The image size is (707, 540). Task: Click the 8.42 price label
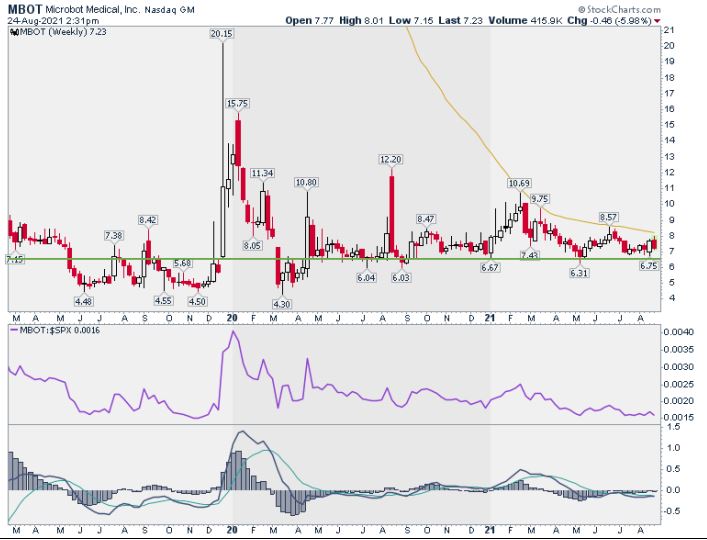pyautogui.click(x=147, y=220)
